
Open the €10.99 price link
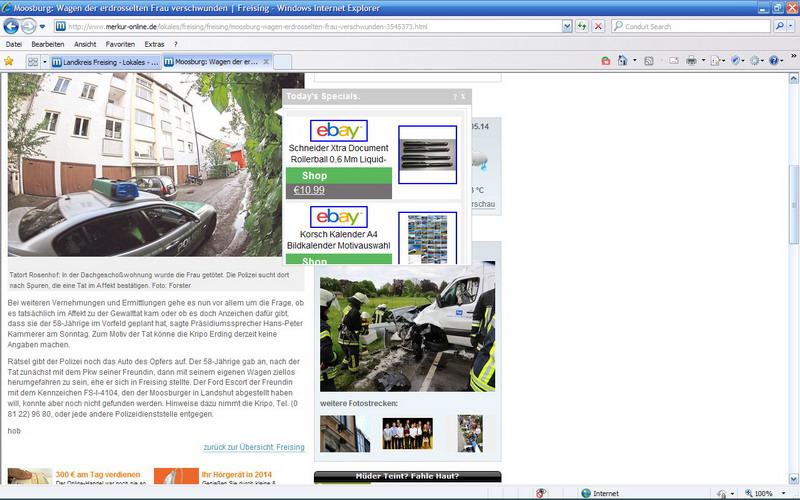[309, 190]
